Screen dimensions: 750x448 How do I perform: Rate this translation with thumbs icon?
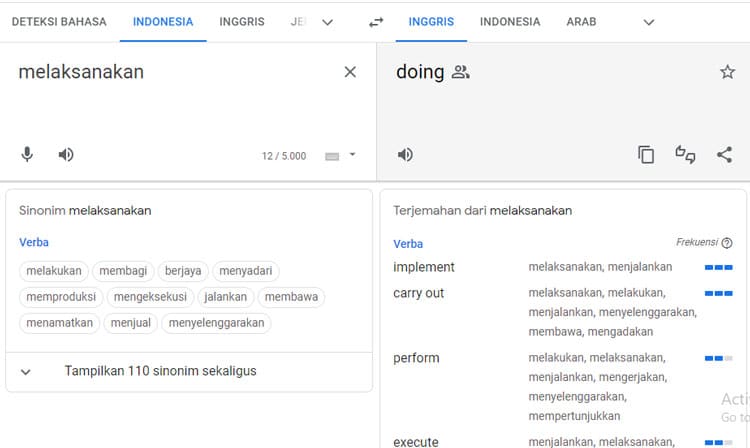click(685, 154)
